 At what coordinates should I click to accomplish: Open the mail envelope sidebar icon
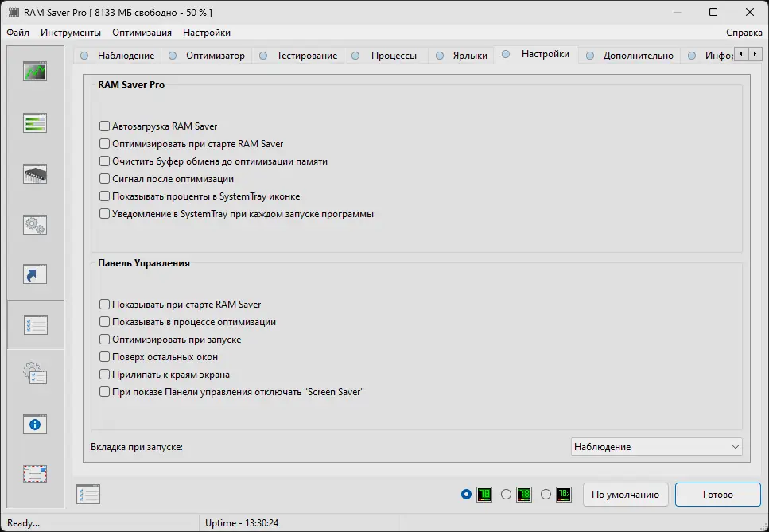35,474
